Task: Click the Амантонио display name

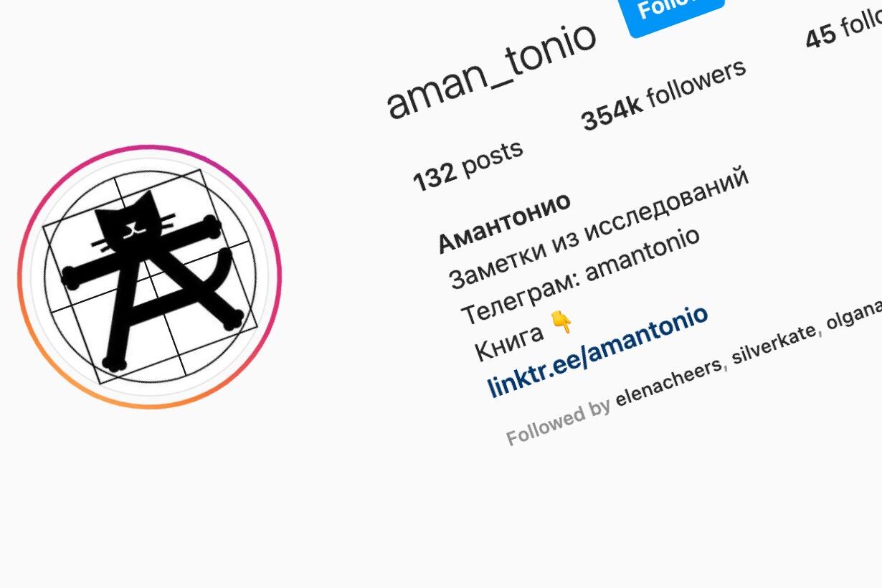Action: click(x=504, y=223)
